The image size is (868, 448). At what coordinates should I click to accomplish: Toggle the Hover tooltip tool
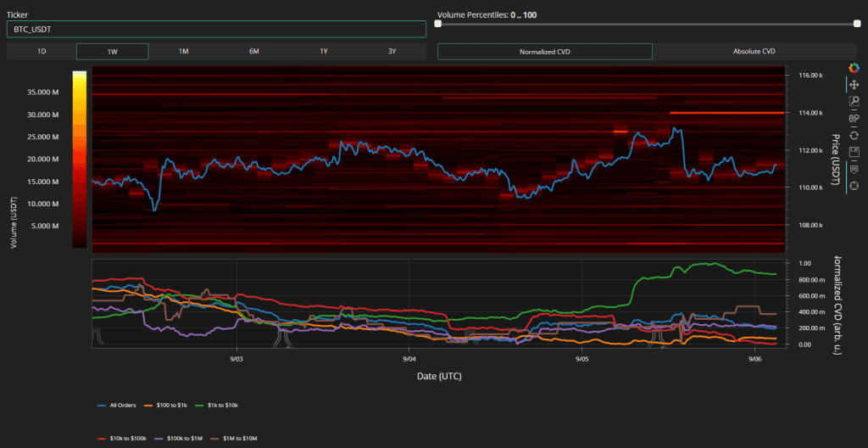coord(854,170)
